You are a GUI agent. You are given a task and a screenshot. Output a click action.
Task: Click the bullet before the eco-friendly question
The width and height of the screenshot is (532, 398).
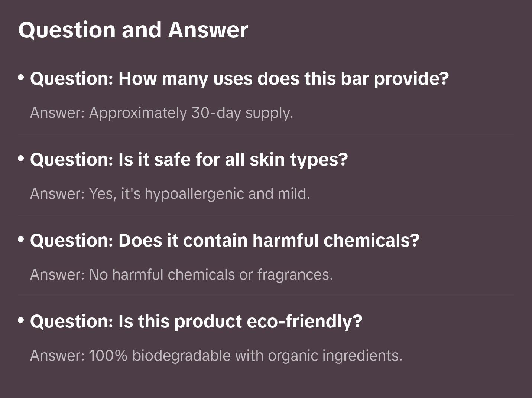(x=21, y=320)
